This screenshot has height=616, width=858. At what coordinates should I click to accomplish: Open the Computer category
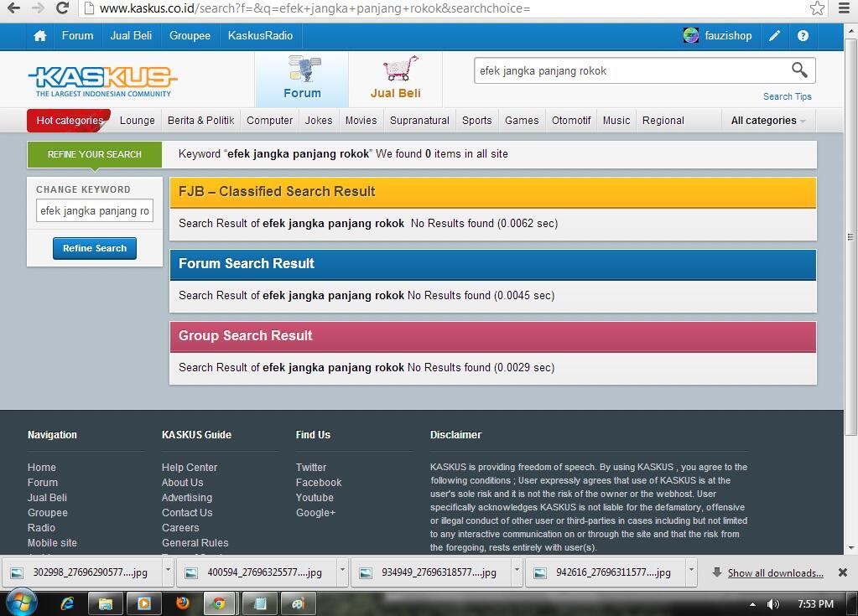[270, 121]
